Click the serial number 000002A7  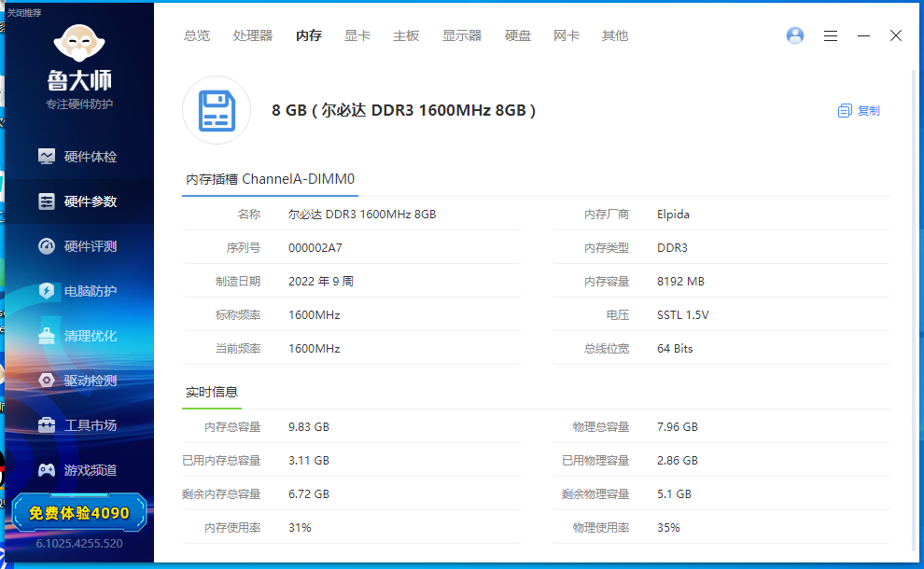pyautogui.click(x=315, y=248)
